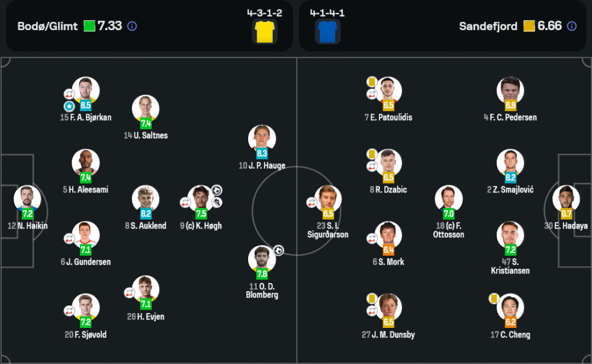592x364 pixels.
Task: Click the substitution icon beside K. Høgh
Action: [185, 202]
